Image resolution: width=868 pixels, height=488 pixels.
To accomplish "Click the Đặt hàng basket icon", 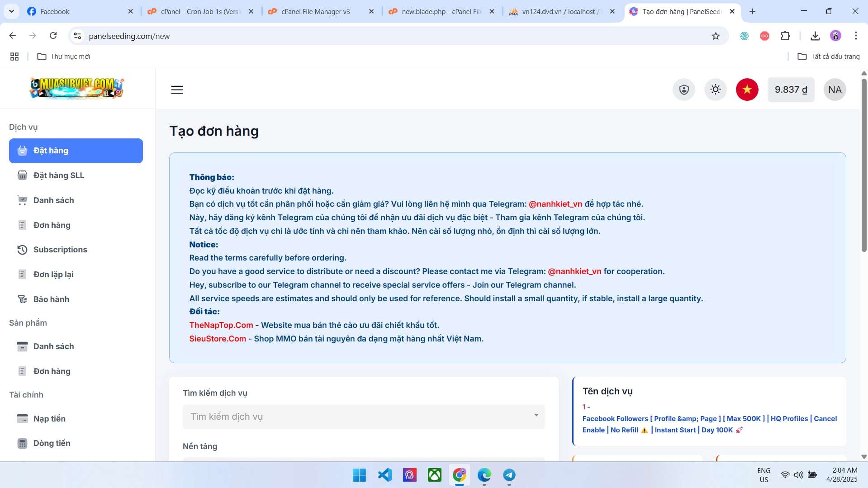I will [22, 151].
